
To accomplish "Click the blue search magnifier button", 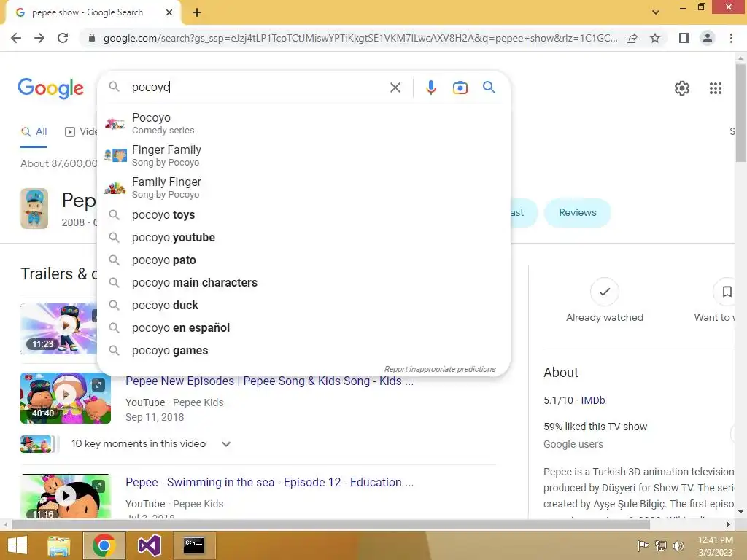I will (x=489, y=87).
